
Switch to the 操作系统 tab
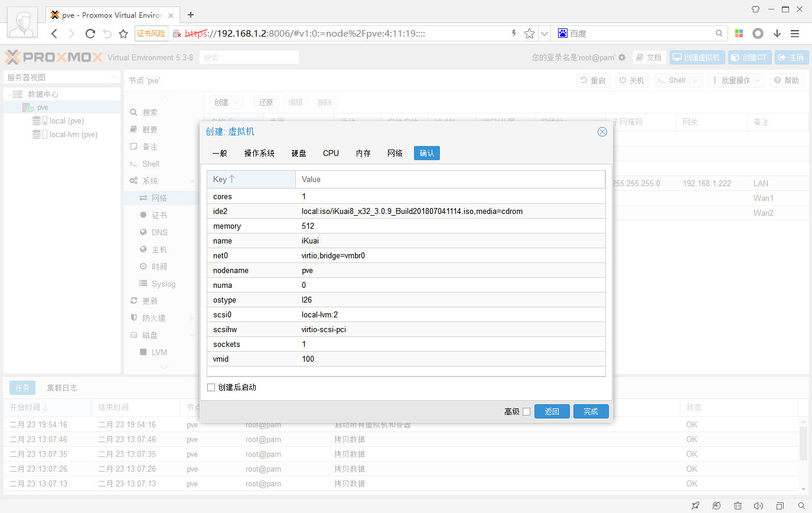click(x=259, y=153)
